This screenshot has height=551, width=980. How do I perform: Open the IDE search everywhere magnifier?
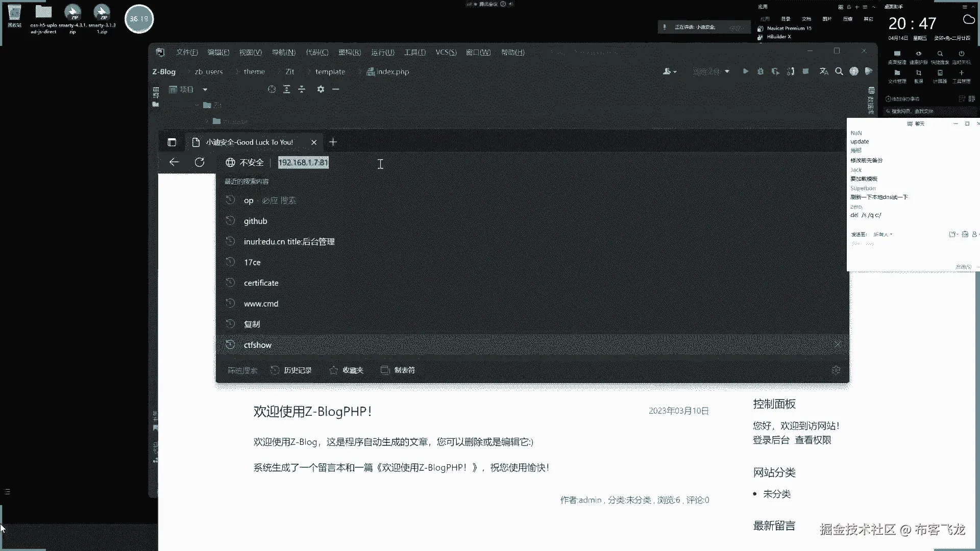839,71
